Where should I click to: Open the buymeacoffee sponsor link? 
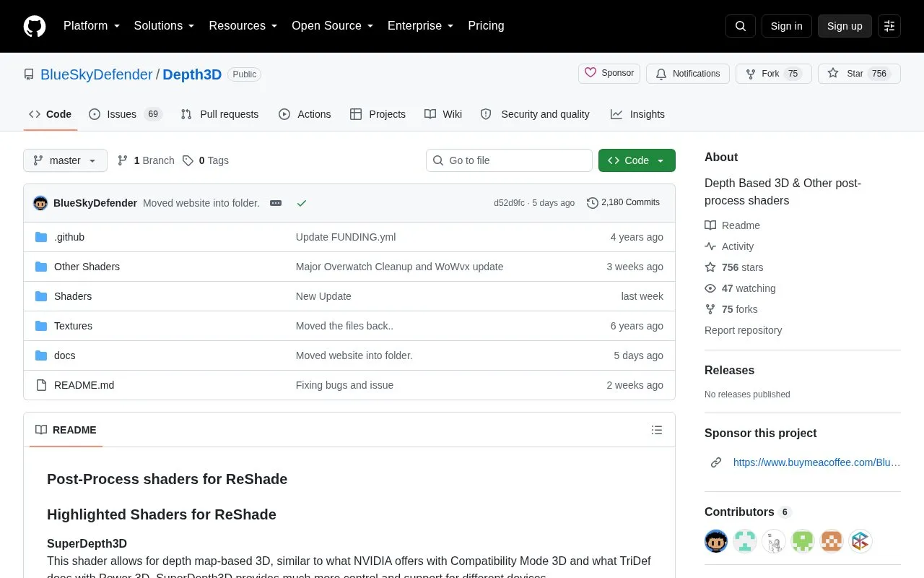click(816, 462)
